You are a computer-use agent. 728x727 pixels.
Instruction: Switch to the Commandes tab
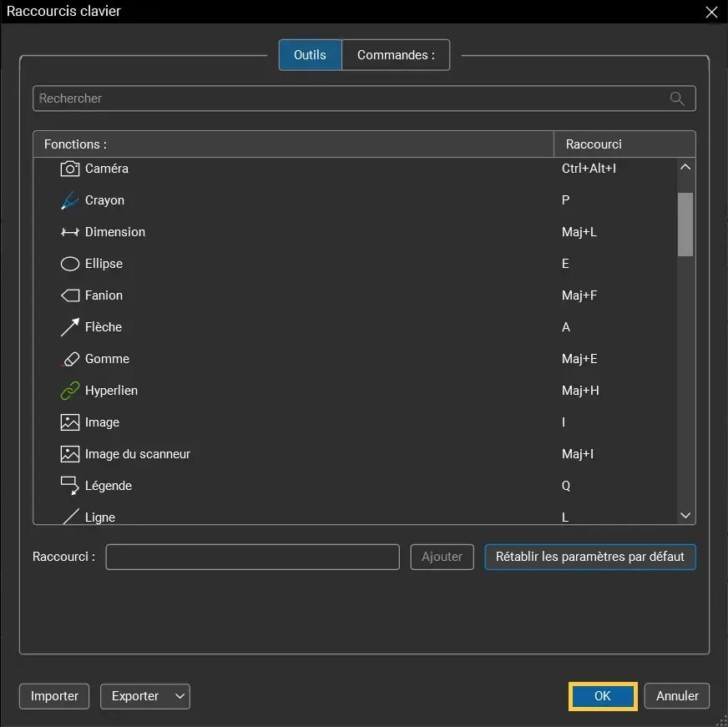[x=396, y=54]
